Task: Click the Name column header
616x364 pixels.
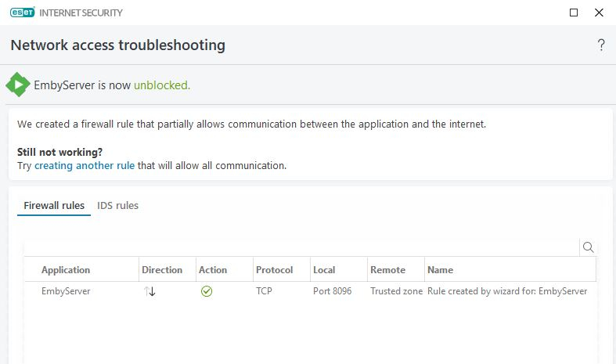Action: 440,270
